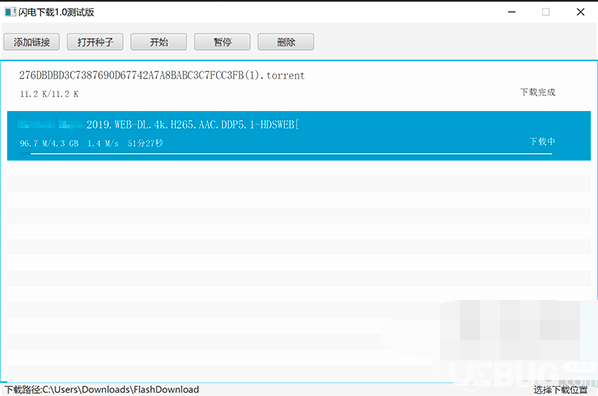Click the 11.2 K/11.2 K size text
Screen dimensions: 598x396
pyautogui.click(x=49, y=94)
